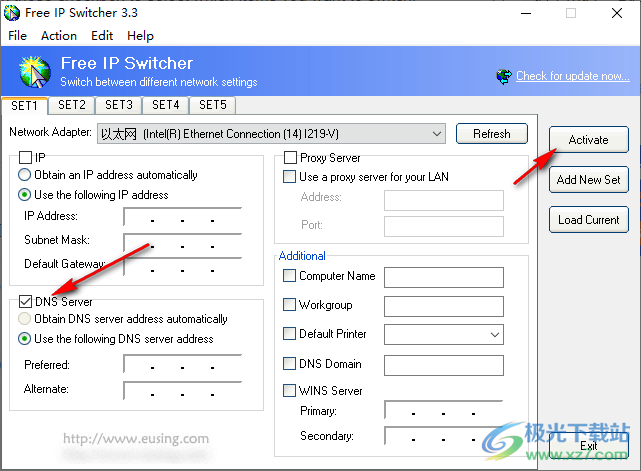Image resolution: width=641 pixels, height=471 pixels.
Task: Click the Alternate DNS input field
Action: coord(183,390)
